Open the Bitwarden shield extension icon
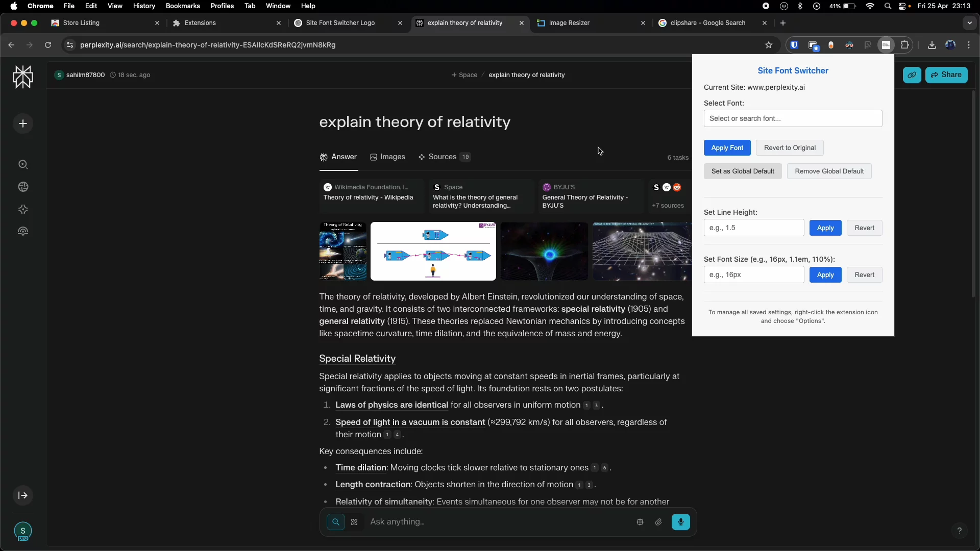 pyautogui.click(x=795, y=45)
